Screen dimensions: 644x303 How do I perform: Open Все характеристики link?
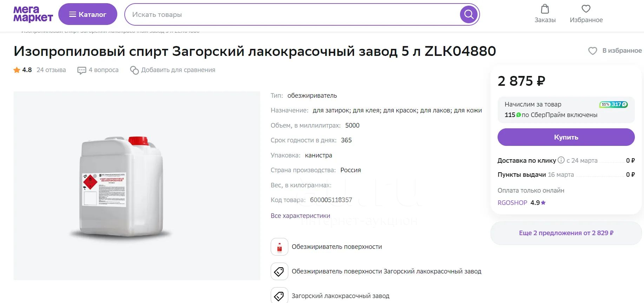tap(300, 216)
